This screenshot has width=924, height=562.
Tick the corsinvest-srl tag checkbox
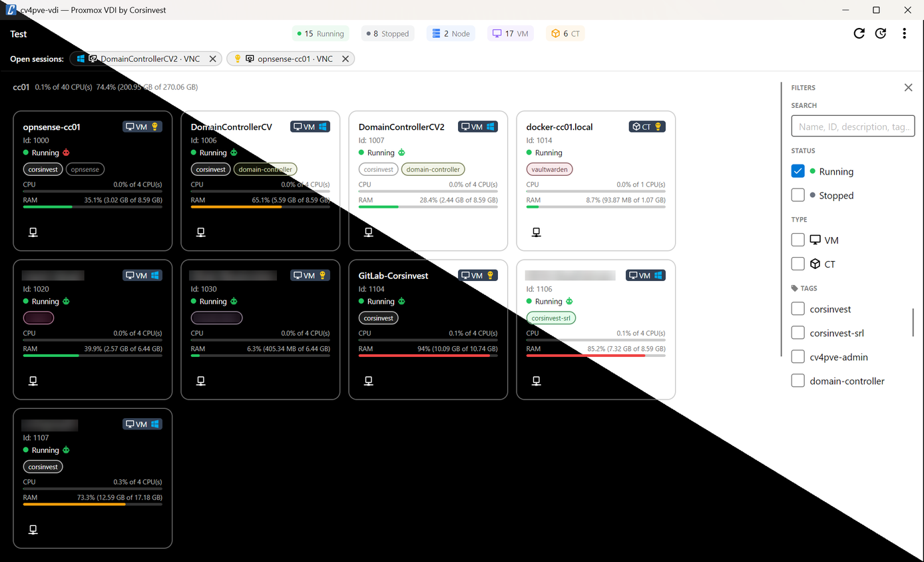pyautogui.click(x=798, y=333)
